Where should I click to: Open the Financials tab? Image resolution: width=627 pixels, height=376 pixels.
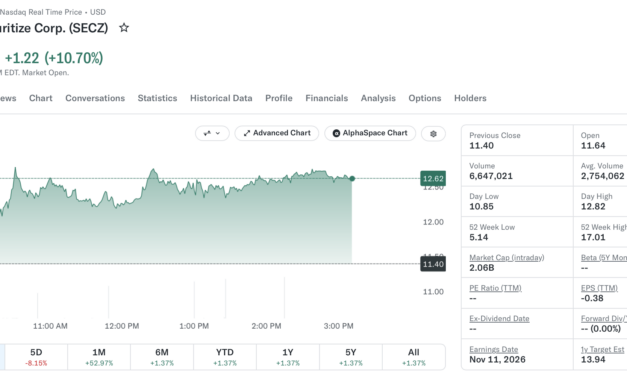pyautogui.click(x=327, y=98)
